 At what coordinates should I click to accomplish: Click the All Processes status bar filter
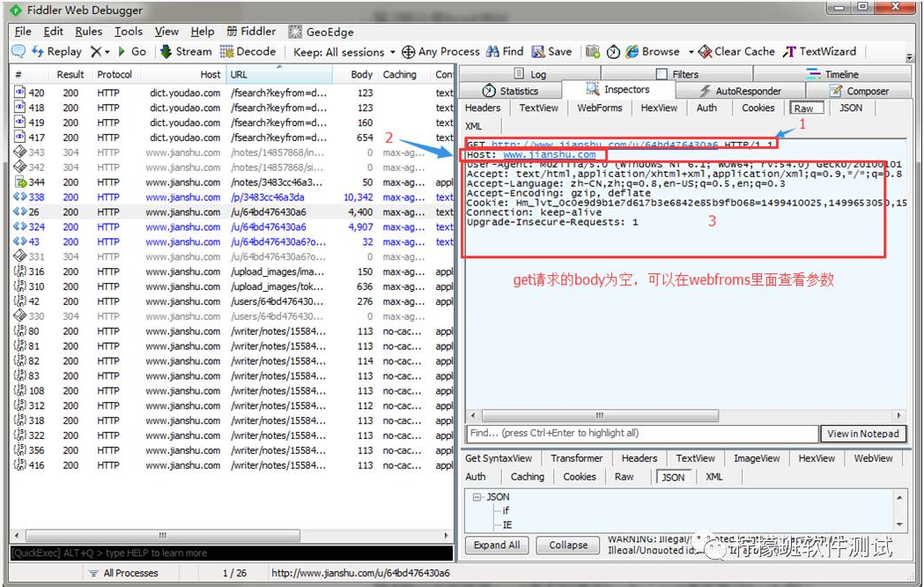[x=123, y=573]
